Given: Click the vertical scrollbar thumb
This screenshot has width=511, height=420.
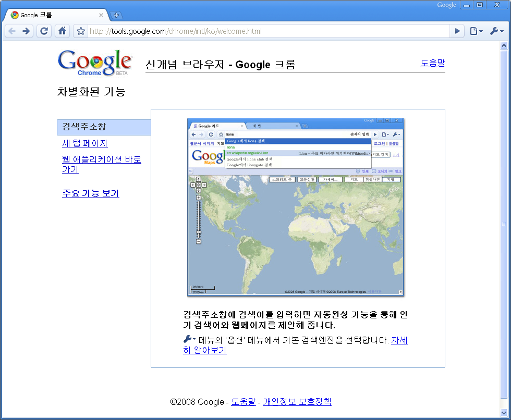Looking at the screenshot, I should (504, 224).
